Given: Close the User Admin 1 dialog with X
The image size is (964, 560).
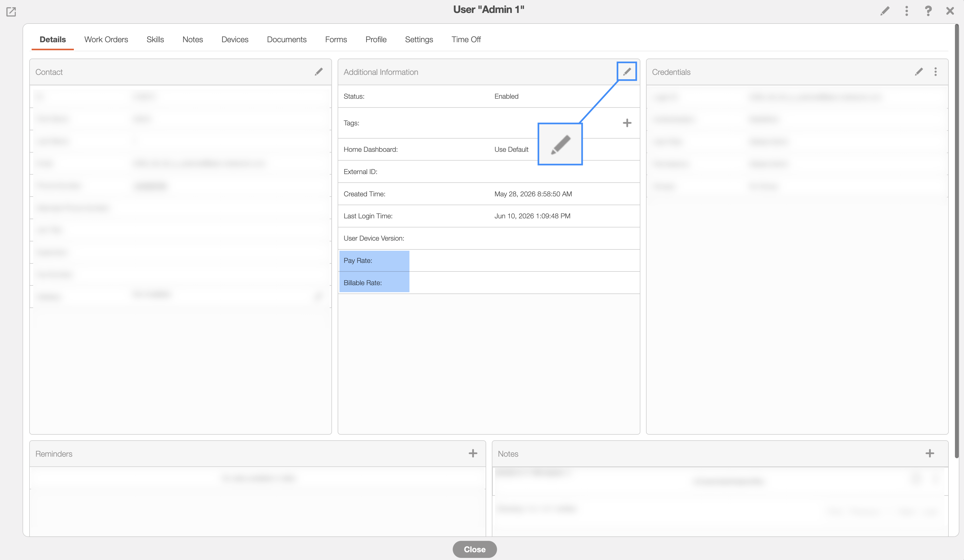Looking at the screenshot, I should click(950, 11).
